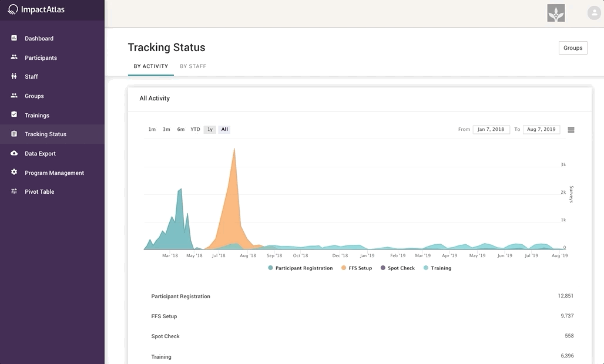Click the 6,396 value

pyautogui.click(x=567, y=356)
